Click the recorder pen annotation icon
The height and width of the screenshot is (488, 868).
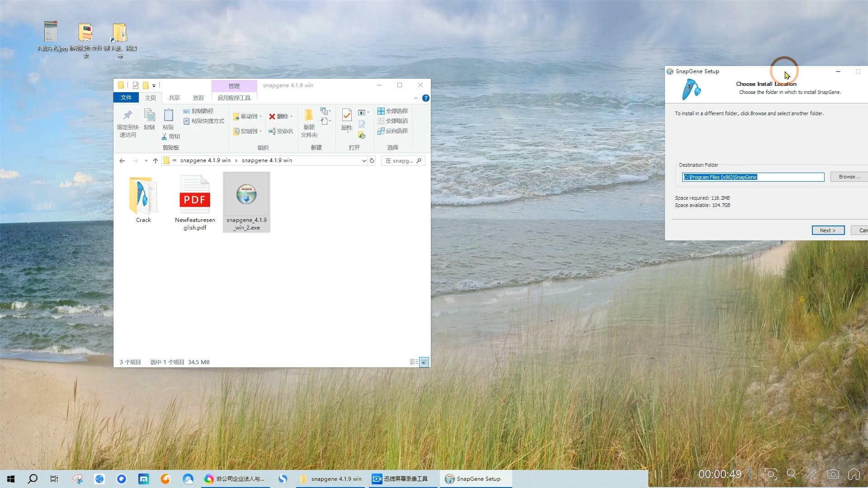click(812, 474)
